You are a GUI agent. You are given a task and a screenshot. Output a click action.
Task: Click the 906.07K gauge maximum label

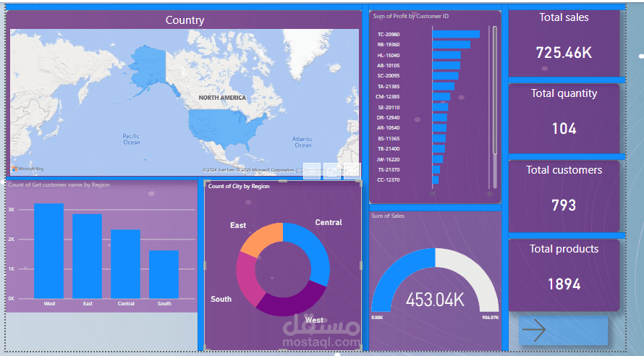pyautogui.click(x=491, y=318)
